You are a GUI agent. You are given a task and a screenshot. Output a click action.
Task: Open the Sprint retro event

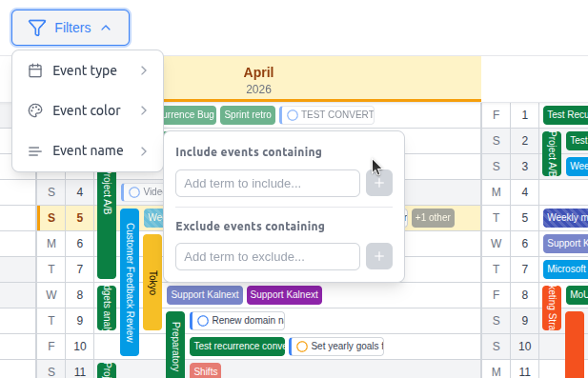(248, 114)
